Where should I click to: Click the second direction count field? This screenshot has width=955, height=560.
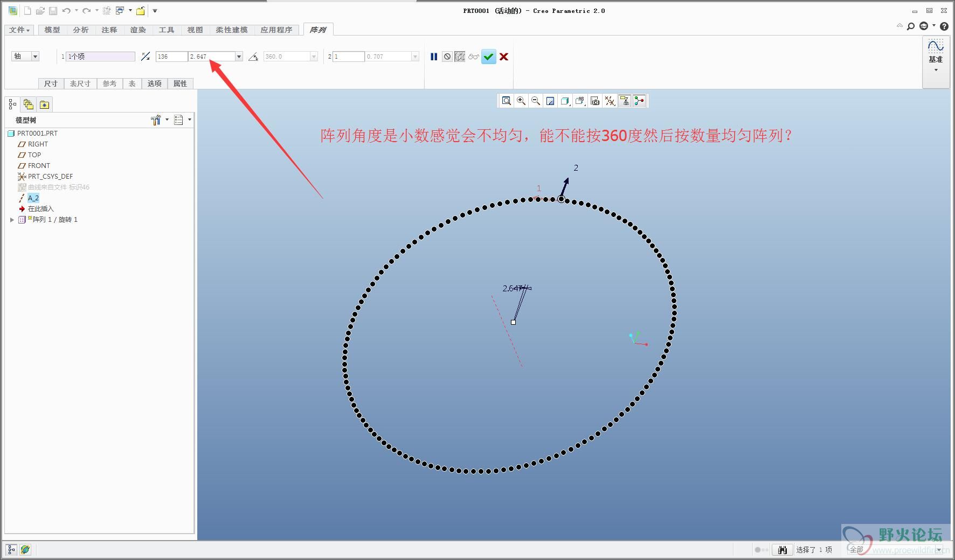[348, 57]
